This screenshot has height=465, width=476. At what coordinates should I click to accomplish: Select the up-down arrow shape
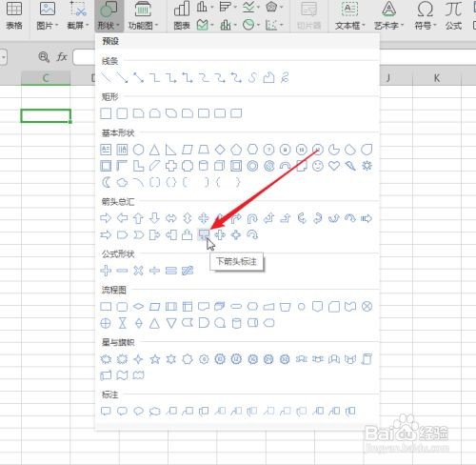(188, 218)
